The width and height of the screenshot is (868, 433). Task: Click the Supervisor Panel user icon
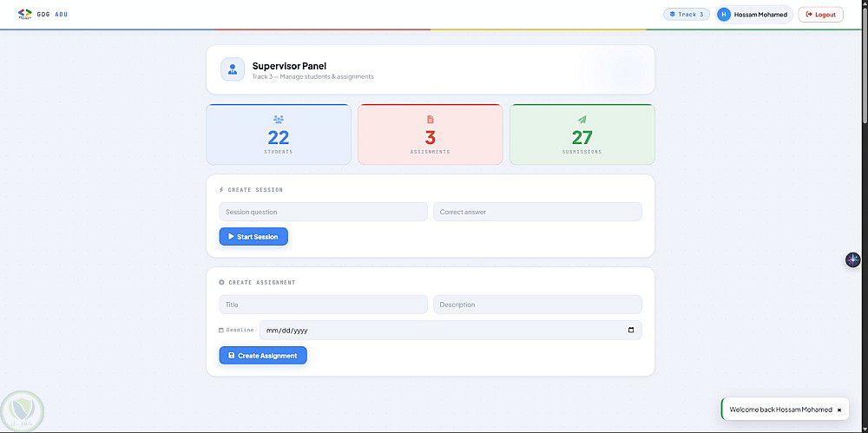(x=233, y=69)
